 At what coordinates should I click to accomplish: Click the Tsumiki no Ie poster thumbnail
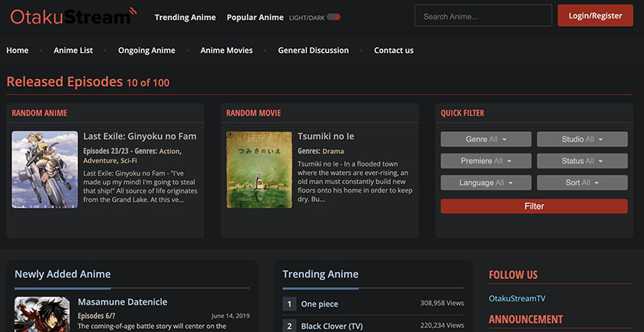tap(259, 169)
